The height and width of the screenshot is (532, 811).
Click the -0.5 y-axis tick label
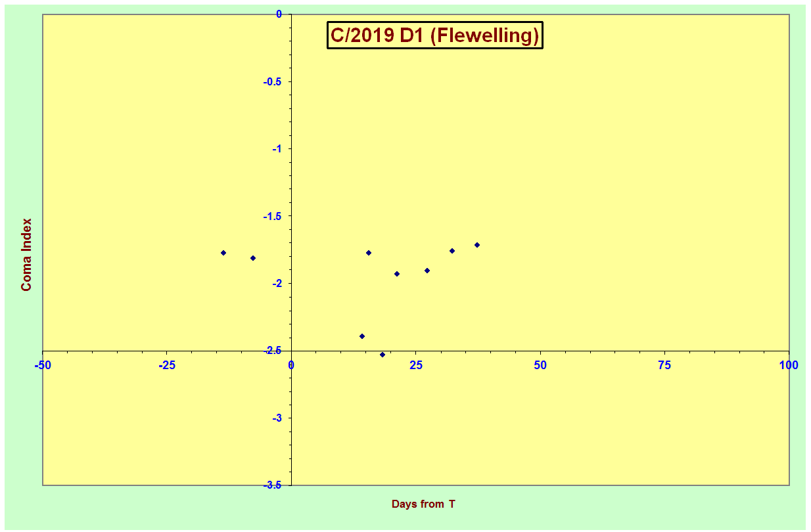click(272, 81)
